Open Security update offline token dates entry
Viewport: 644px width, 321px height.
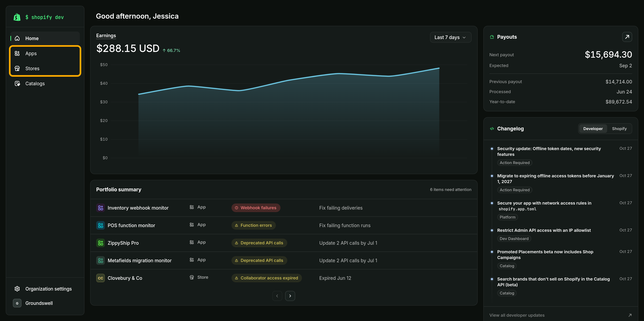[549, 152]
